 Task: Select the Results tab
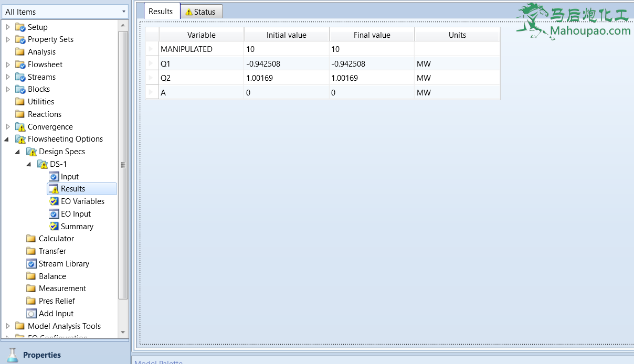(x=161, y=12)
